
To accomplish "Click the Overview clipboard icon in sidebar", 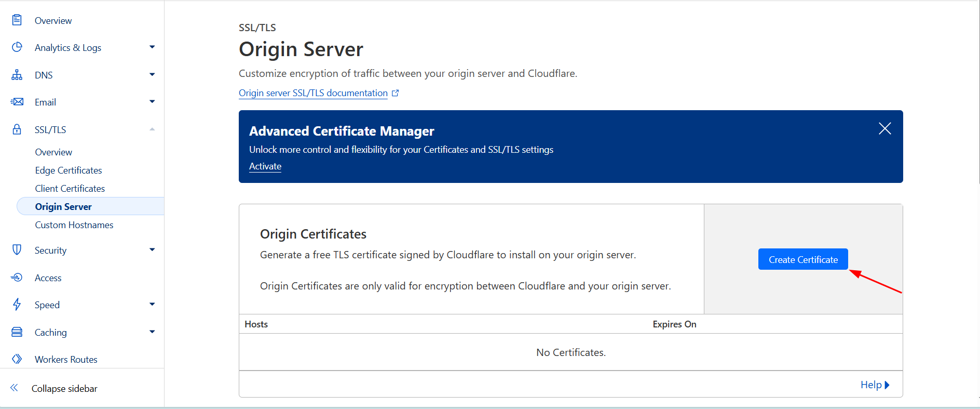I will click(x=17, y=20).
